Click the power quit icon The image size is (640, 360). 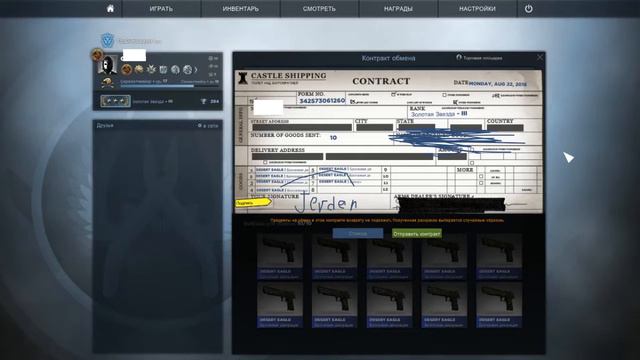[x=529, y=9]
